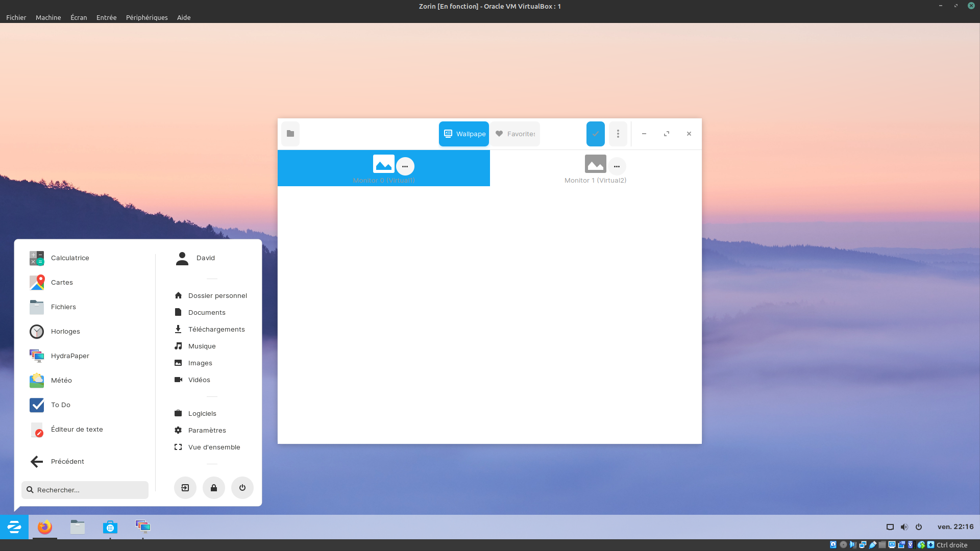Open the Météo weather app
The width and height of the screenshot is (980, 551).
(x=61, y=380)
